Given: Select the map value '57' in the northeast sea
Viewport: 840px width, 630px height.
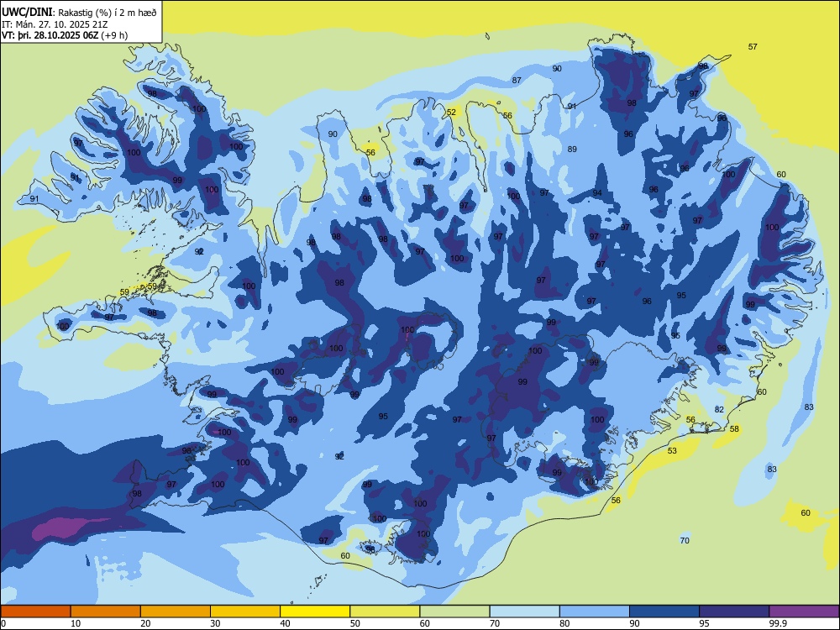Looking at the screenshot, I should [x=753, y=46].
